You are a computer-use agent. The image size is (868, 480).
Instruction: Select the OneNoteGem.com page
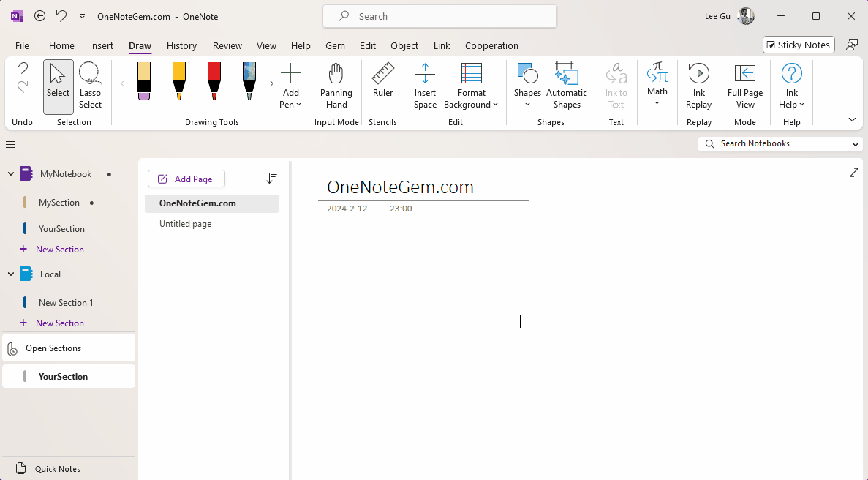pos(211,203)
